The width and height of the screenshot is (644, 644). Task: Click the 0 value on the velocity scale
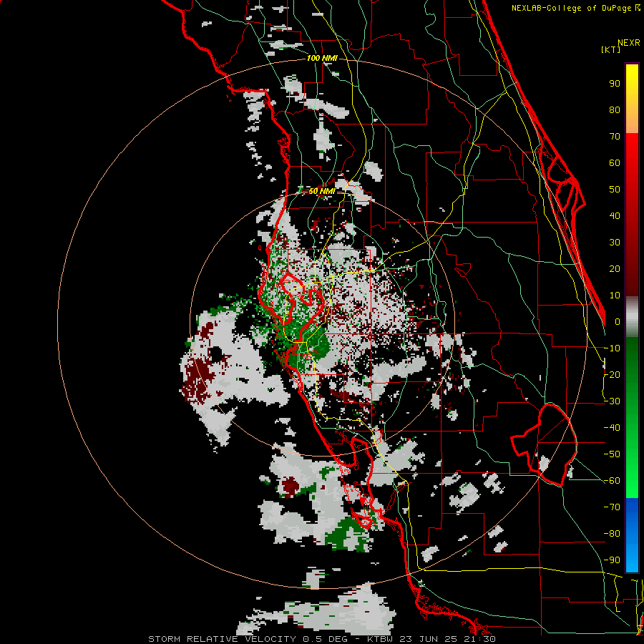[x=618, y=321]
